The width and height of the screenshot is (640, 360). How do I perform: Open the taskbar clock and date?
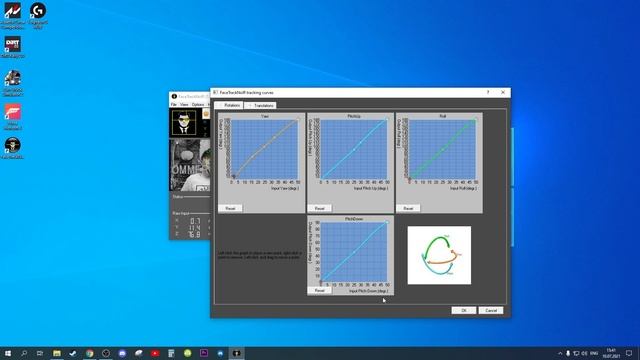tap(611, 353)
